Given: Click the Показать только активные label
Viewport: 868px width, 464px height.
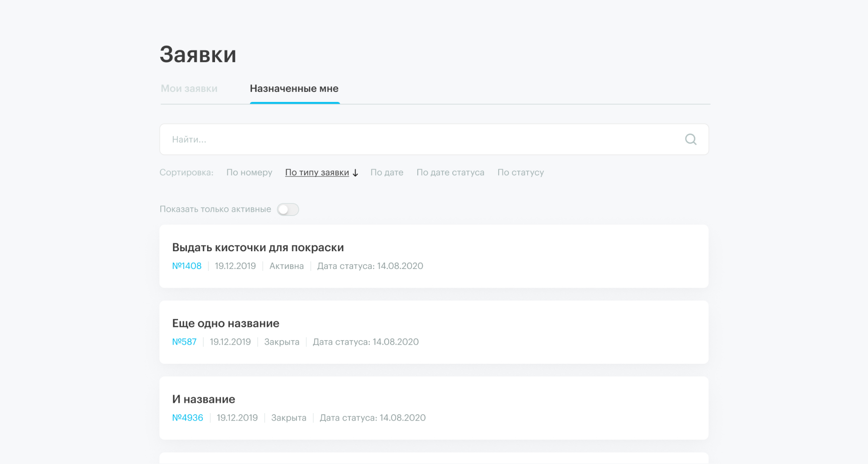Looking at the screenshot, I should [x=215, y=209].
